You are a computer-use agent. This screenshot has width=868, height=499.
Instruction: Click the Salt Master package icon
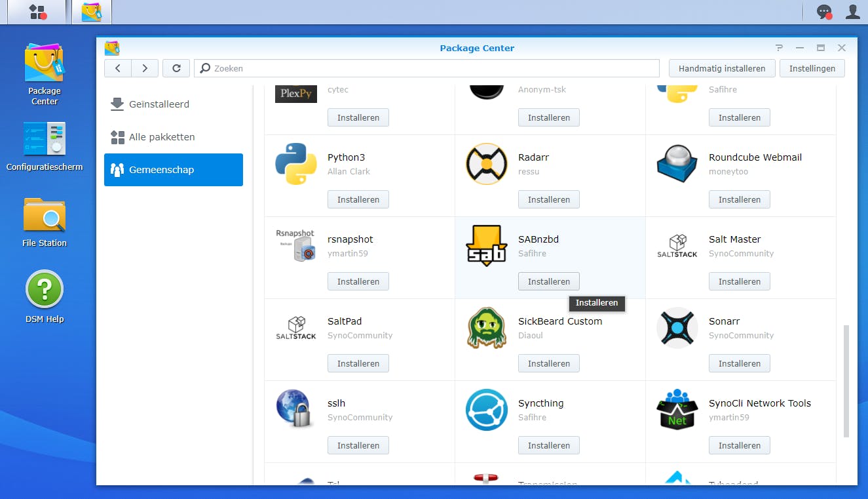pyautogui.click(x=677, y=246)
